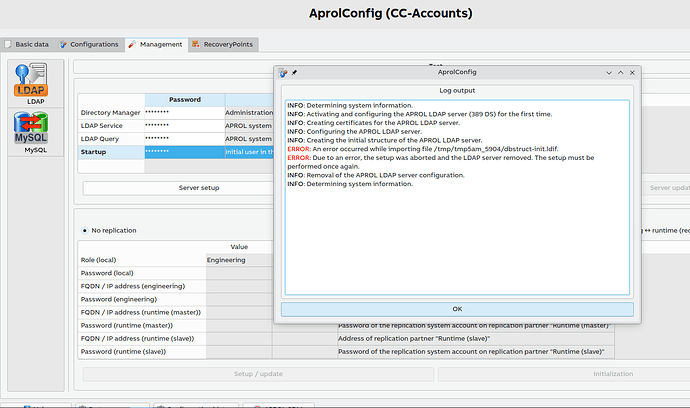Open the MySQL management icon

[31, 132]
